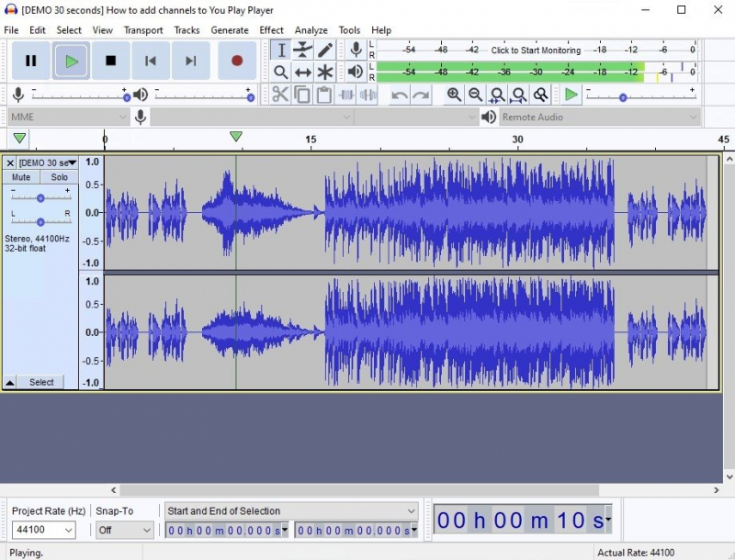Click the Zoom In magnifier
Viewport: 735px width, 560px height.
(454, 95)
